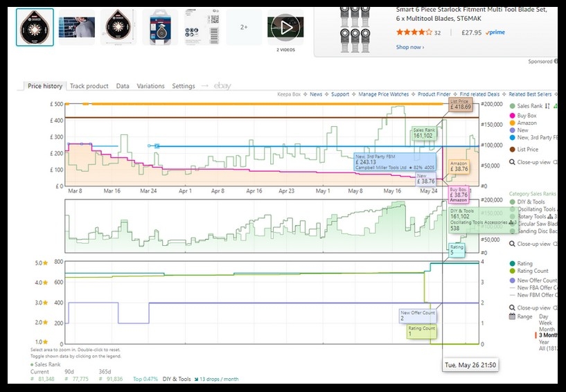Image resolution: width=566 pixels, height=392 pixels.
Task: Toggle Close-up view for category ranks chart
Action: pyautogui.click(x=533, y=244)
